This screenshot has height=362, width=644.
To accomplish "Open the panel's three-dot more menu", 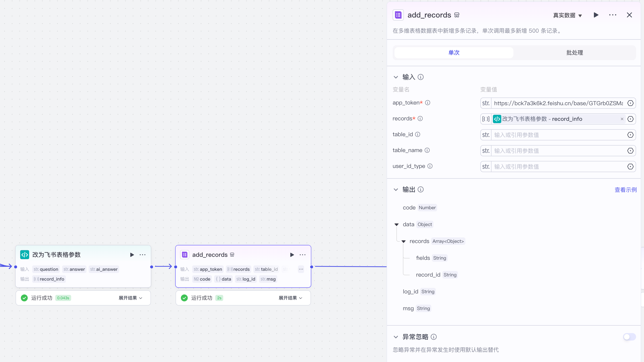I will [x=613, y=15].
